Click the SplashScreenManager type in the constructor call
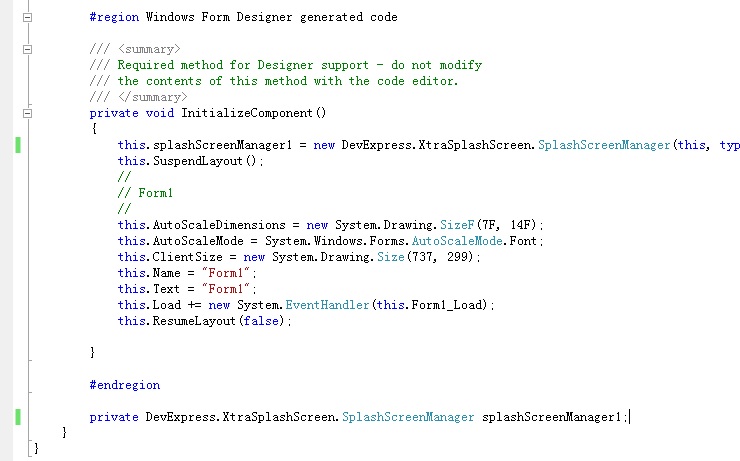 [x=604, y=145]
